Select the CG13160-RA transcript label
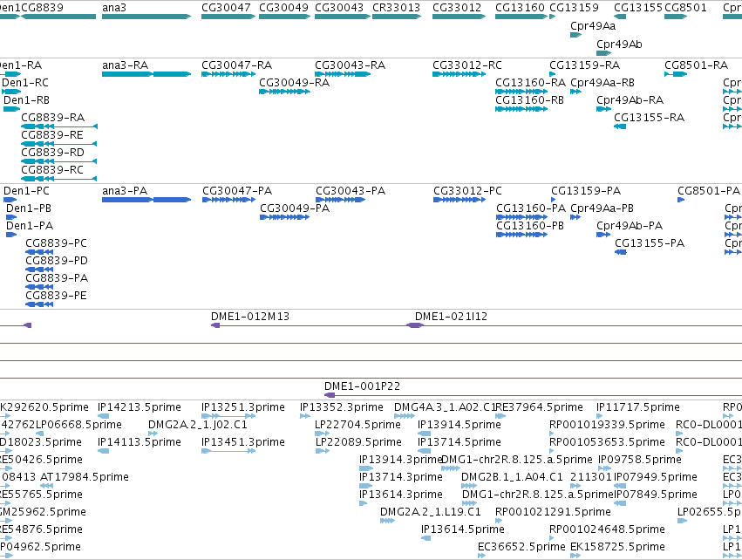The width and height of the screenshot is (742, 560). (530, 82)
